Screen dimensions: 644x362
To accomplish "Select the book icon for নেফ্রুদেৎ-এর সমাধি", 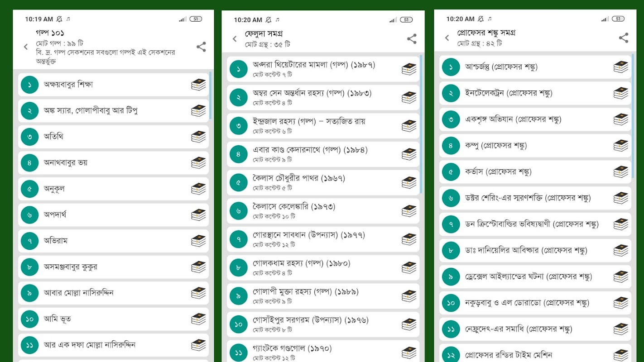I will 621,329.
